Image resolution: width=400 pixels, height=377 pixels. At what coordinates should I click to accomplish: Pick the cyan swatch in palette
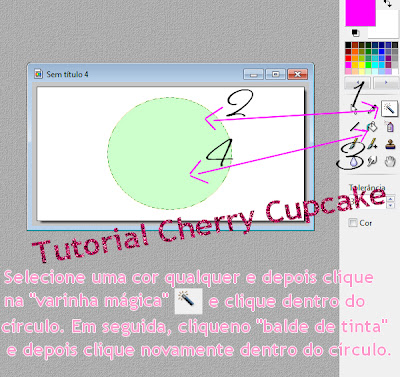coord(375,65)
